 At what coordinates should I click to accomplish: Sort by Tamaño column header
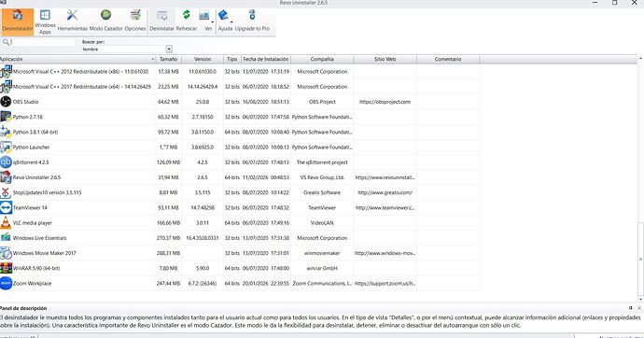[168, 59]
